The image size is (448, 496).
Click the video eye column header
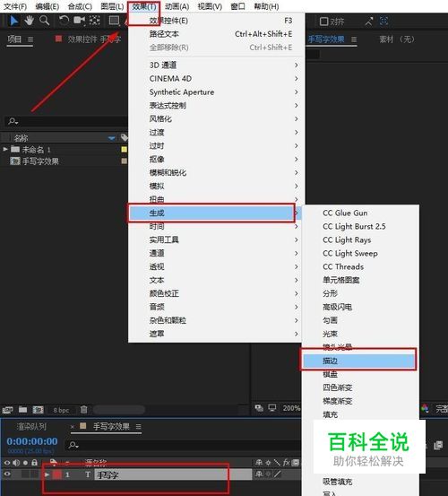[x=7, y=463]
